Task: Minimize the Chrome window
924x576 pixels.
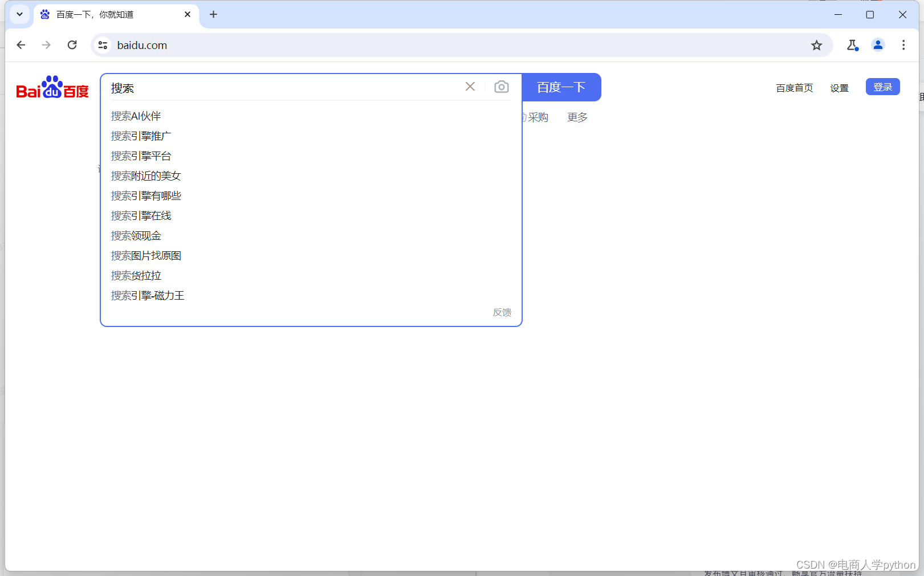Action: 838,14
